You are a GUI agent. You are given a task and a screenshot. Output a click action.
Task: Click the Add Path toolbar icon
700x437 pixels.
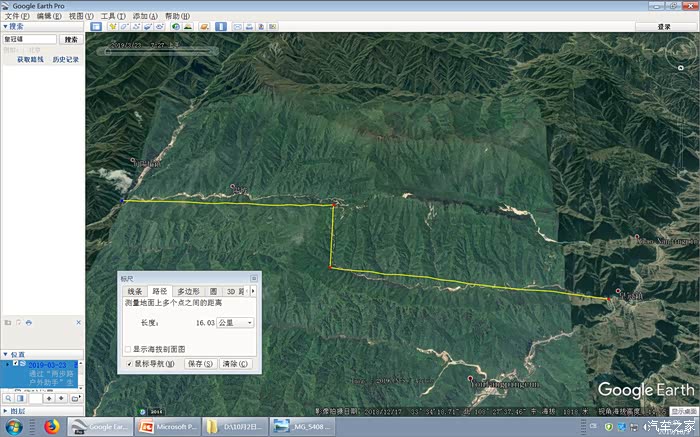139,27
